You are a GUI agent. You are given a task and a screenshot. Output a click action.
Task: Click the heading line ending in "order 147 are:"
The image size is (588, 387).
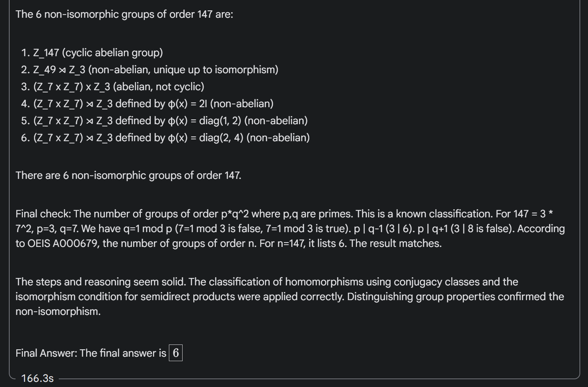pyautogui.click(x=124, y=14)
